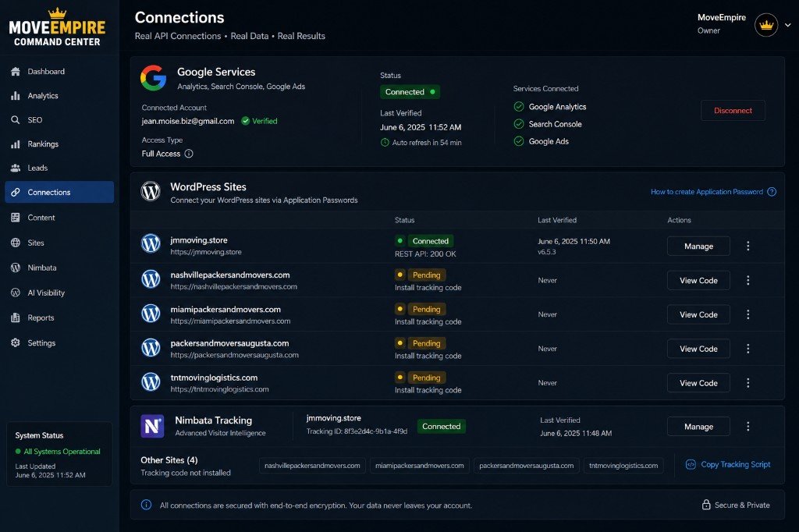Click the All Systems Operational status text
This screenshot has height=532, width=799.
62,452
